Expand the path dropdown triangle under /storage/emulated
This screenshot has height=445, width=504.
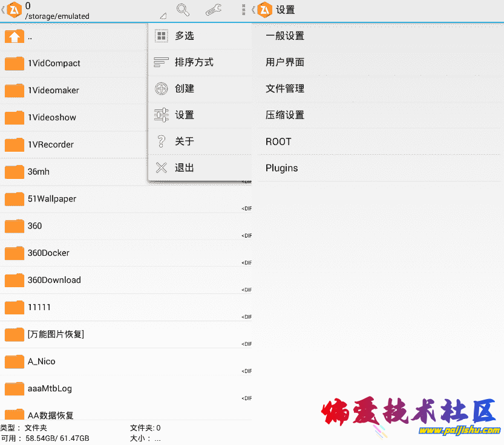tap(163, 16)
